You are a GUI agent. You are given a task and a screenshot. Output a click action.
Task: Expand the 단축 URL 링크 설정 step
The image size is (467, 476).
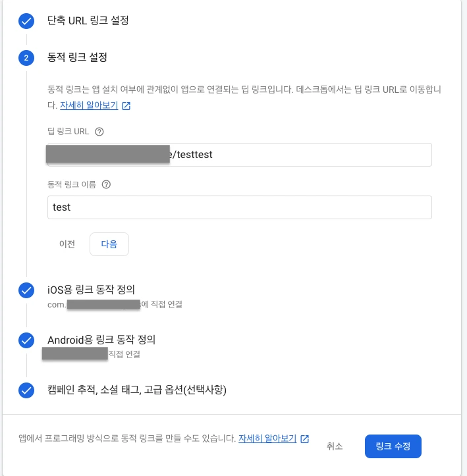pos(88,20)
